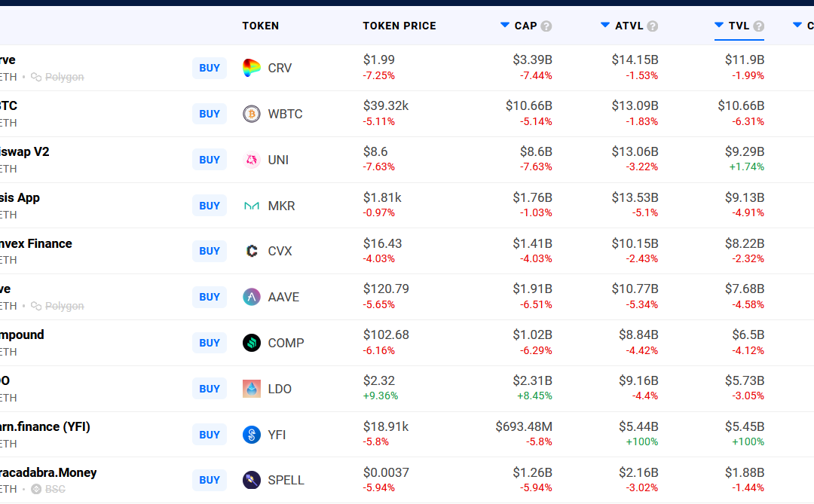Buy MKR with the BUY button

click(210, 206)
